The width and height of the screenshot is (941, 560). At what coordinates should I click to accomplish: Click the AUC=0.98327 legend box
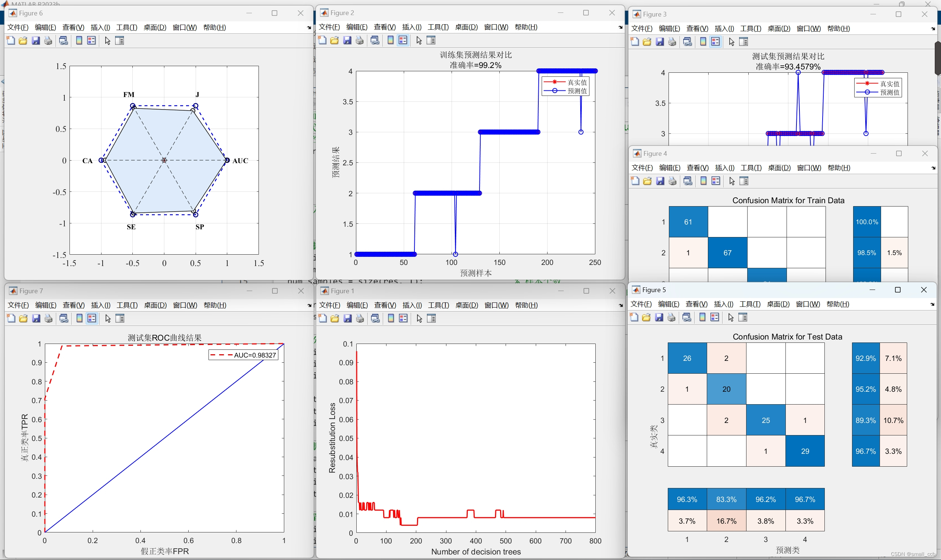point(243,355)
